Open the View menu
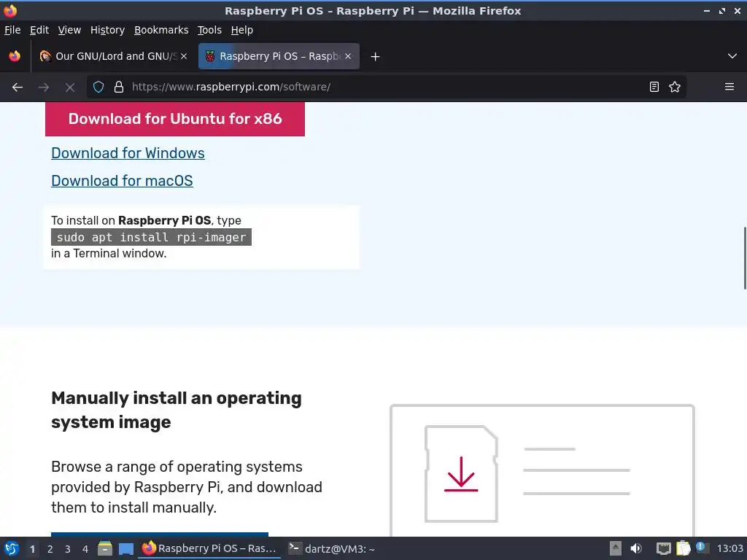 (69, 30)
